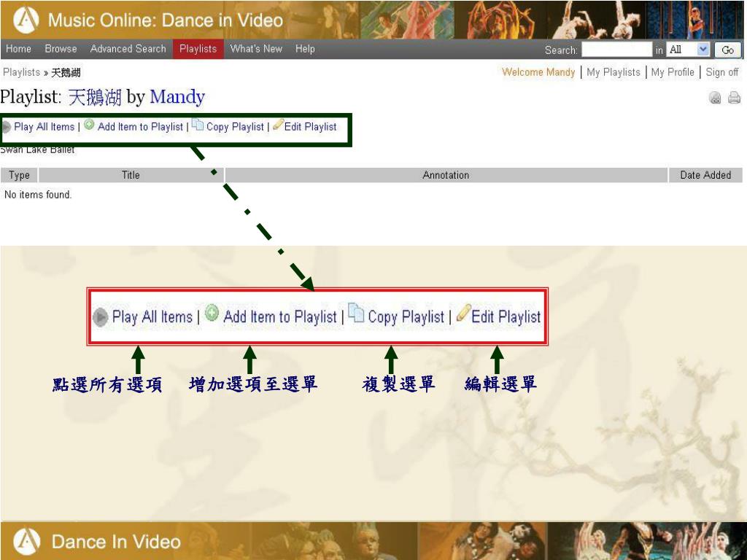This screenshot has height=560, width=747.
Task: Click the Annotation column header
Action: pos(446,175)
